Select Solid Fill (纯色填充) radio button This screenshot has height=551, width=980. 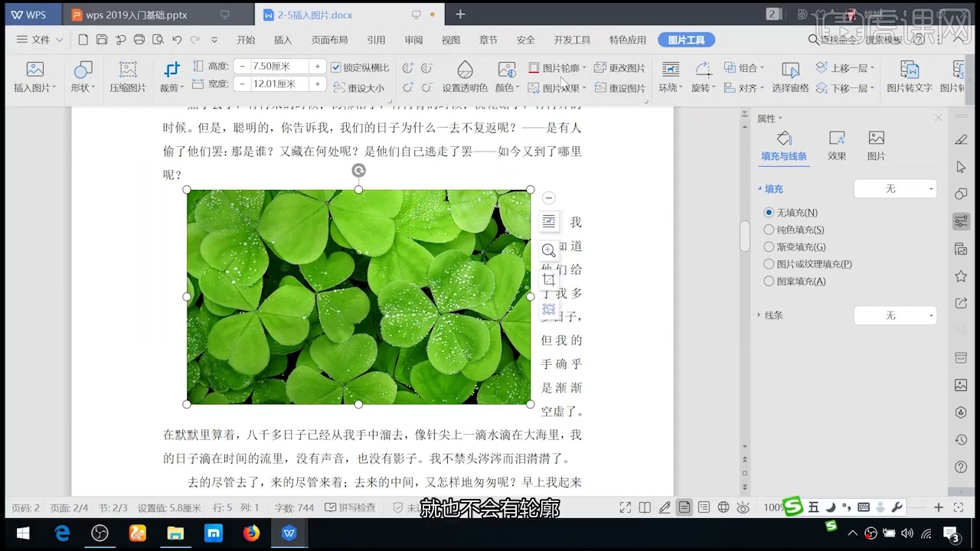pyautogui.click(x=769, y=230)
